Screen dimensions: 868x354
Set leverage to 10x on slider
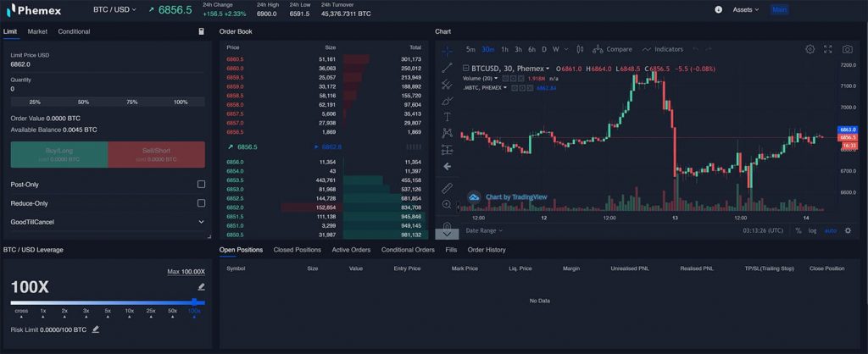[x=129, y=313]
